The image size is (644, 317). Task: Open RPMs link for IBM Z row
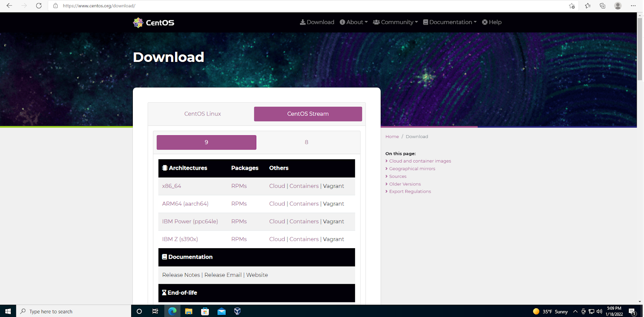(x=239, y=239)
